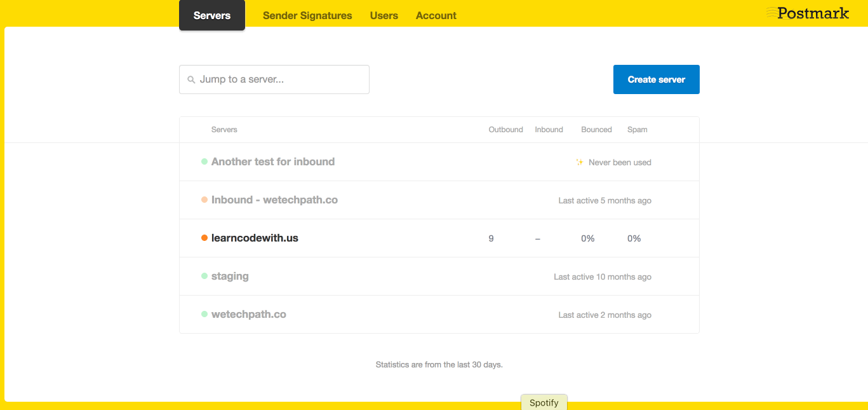Open the staging server

(230, 277)
